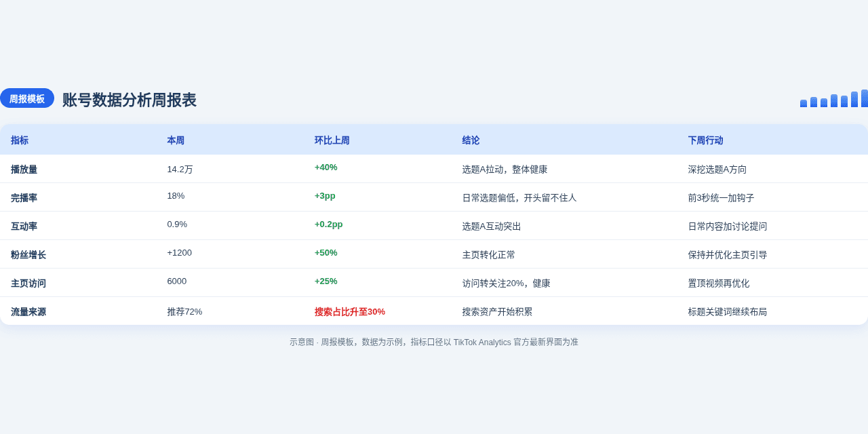Screen dimensions: 868x434
Task: Click conclusion 主页转化正常
Action: (489, 255)
